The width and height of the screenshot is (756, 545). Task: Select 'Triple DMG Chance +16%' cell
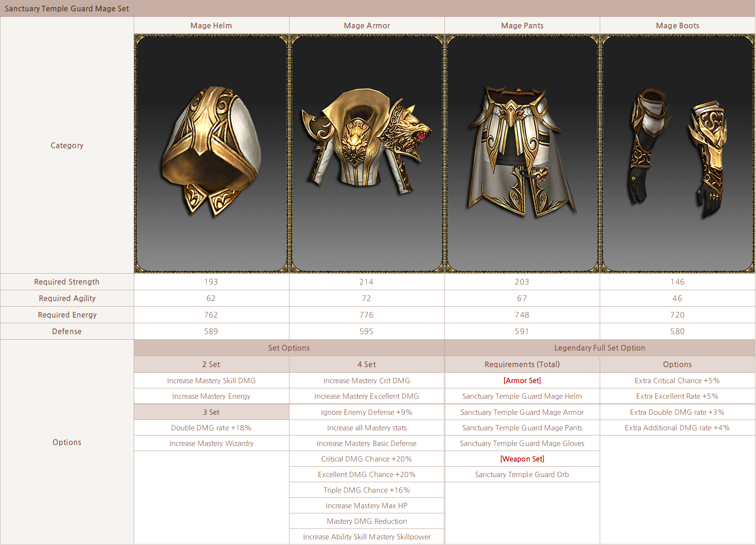(x=366, y=490)
